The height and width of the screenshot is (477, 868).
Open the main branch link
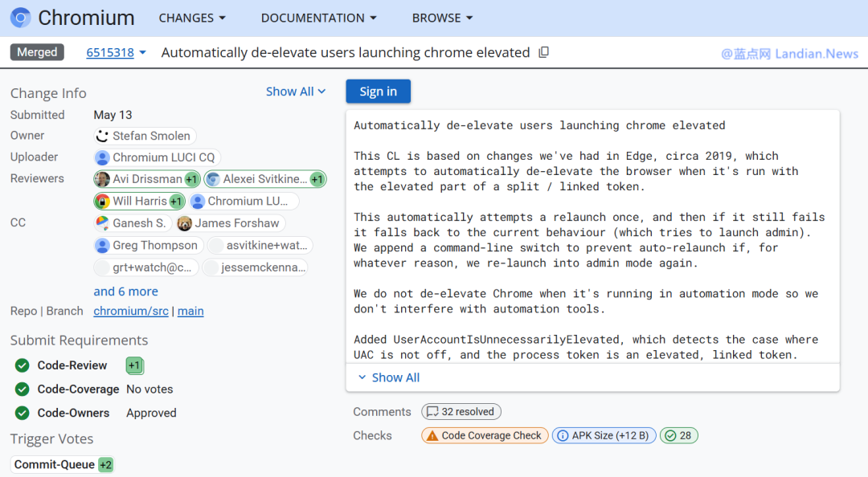click(190, 311)
